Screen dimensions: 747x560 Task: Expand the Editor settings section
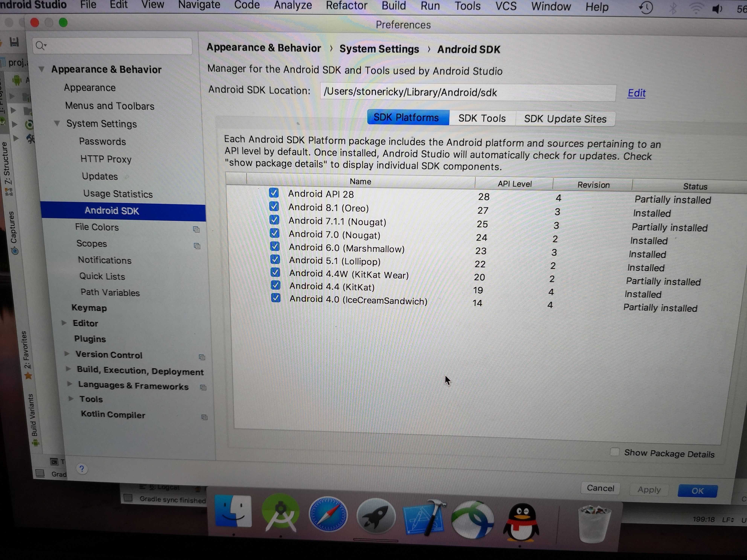[x=64, y=323]
